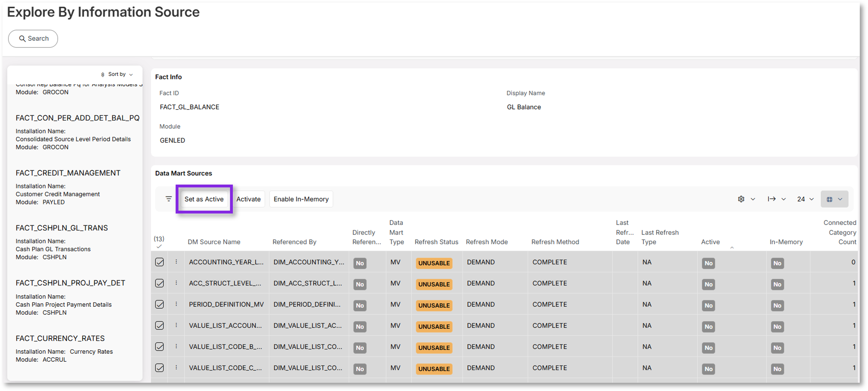Uncheck the PERIOD_DEFINITION_MV row checkbox
The height and width of the screenshot is (391, 868).
[x=159, y=305]
